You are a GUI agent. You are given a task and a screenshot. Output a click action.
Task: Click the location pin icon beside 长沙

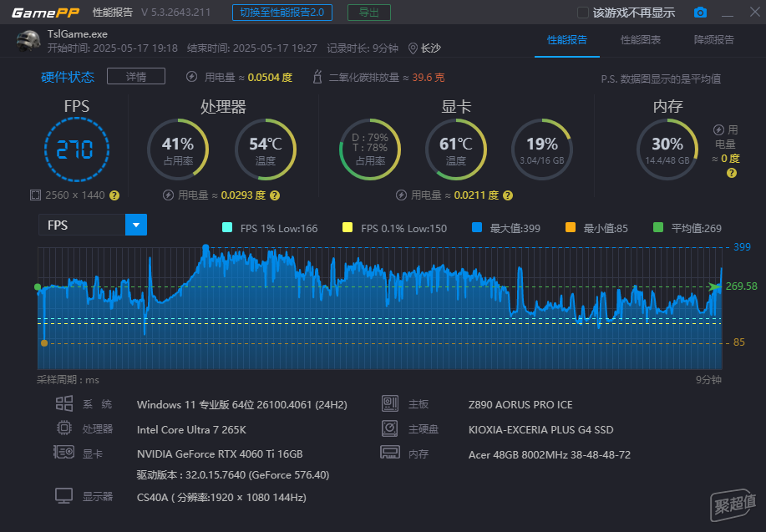point(413,48)
